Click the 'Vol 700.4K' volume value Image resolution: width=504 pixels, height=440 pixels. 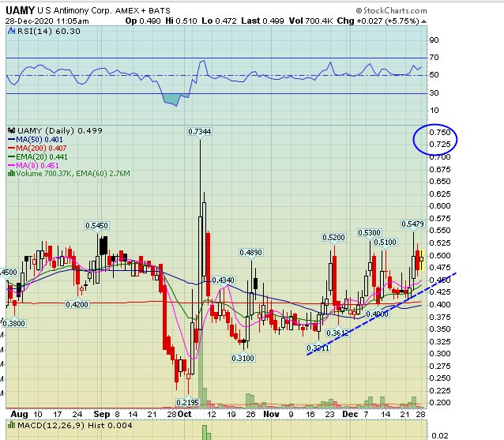point(310,21)
